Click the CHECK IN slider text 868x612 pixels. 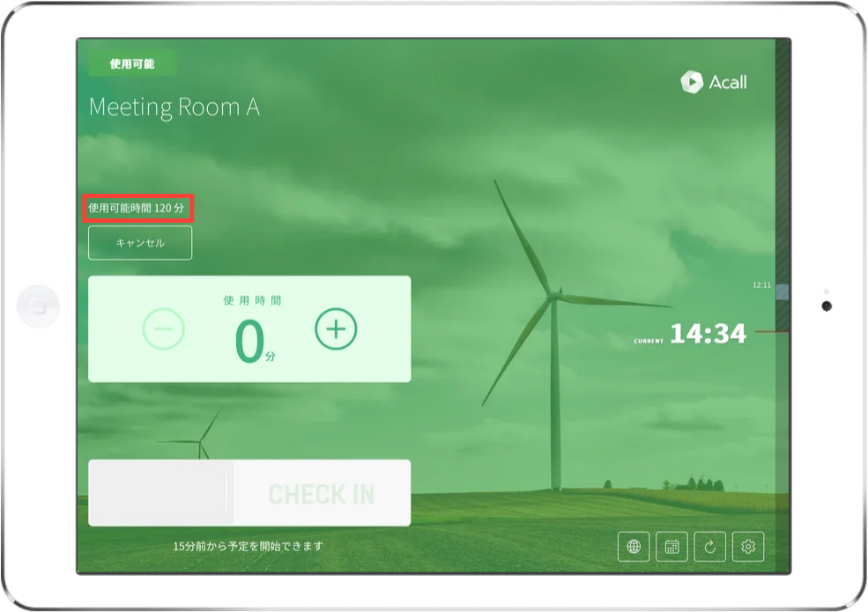pos(321,494)
